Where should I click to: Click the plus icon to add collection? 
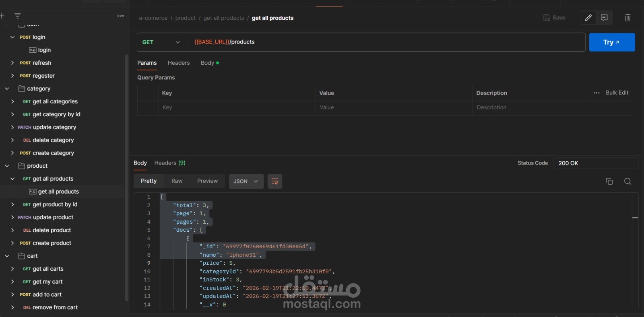2,16
